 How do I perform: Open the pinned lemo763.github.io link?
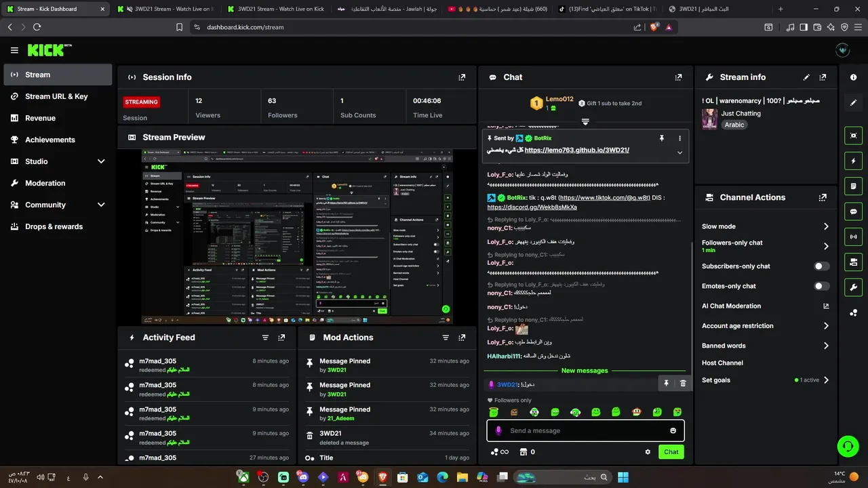(x=576, y=150)
